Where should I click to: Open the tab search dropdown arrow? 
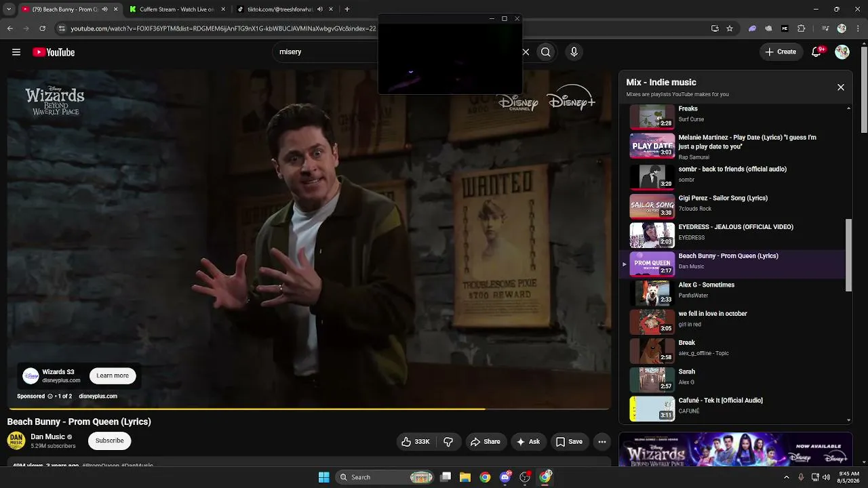pyautogui.click(x=10, y=9)
